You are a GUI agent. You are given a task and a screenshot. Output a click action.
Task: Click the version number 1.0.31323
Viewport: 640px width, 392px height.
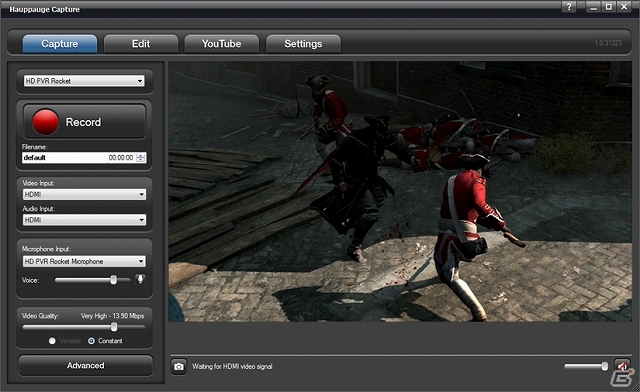tap(608, 43)
